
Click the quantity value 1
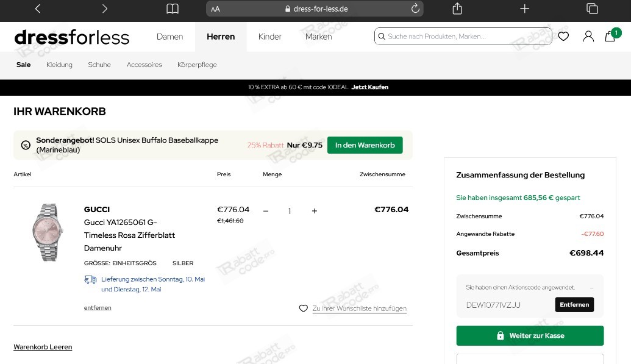pyautogui.click(x=290, y=211)
